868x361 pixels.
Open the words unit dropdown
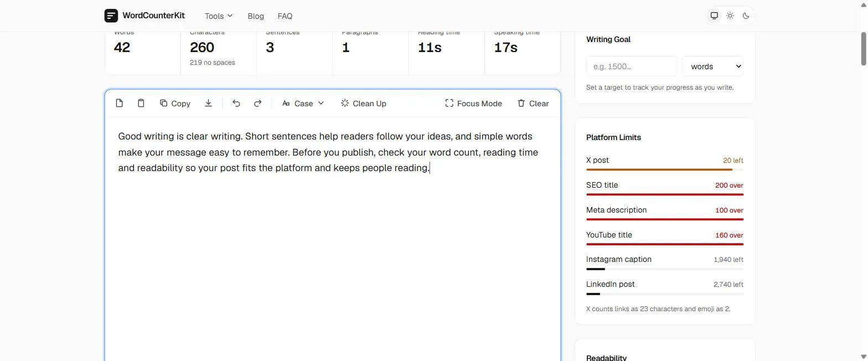(712, 66)
